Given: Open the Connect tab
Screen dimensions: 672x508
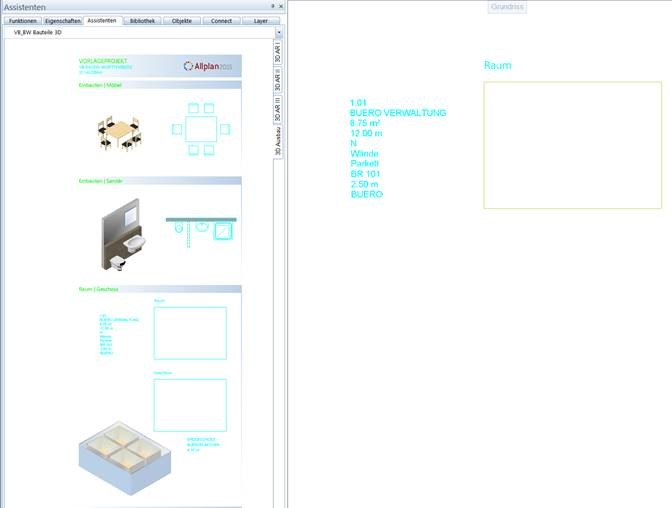Looking at the screenshot, I should pyautogui.click(x=221, y=20).
